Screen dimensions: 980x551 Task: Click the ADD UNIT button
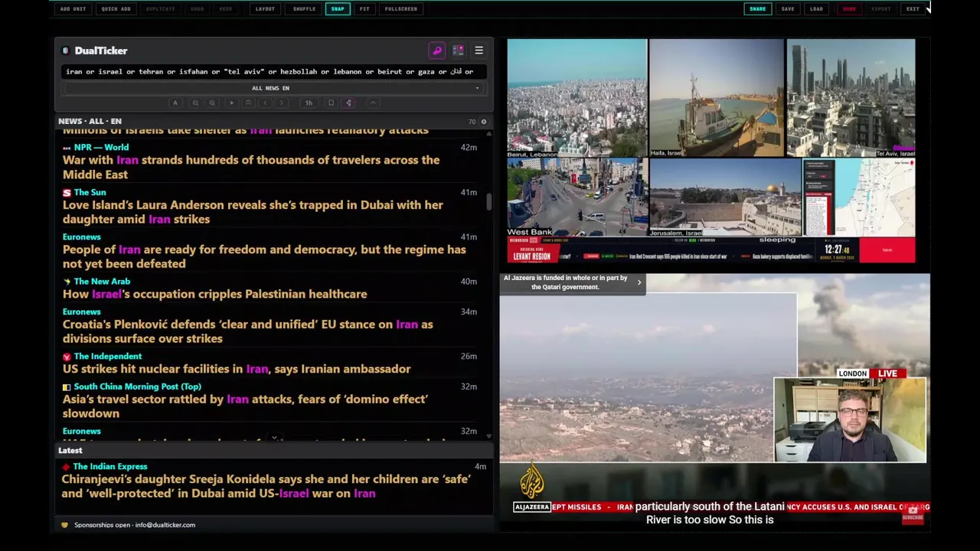point(73,9)
